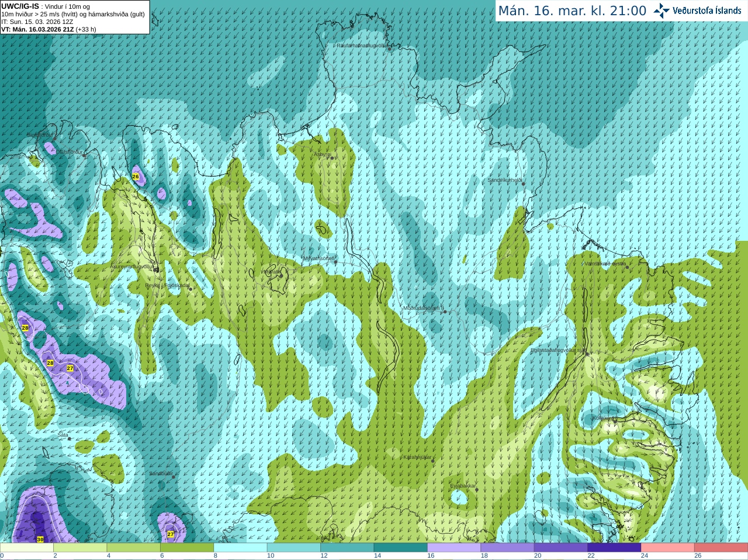Select the Mývatn station marker
This screenshot has height=560, width=748.
281,275
